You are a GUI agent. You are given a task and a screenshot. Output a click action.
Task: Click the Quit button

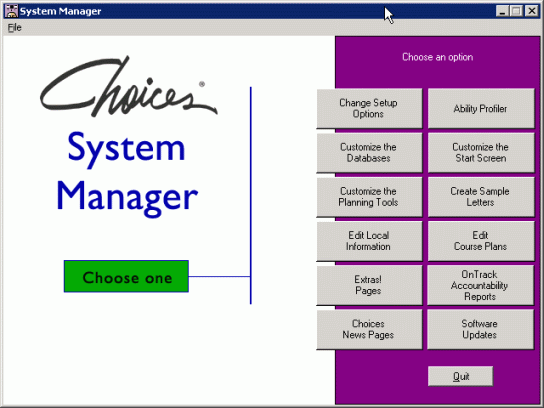click(460, 376)
